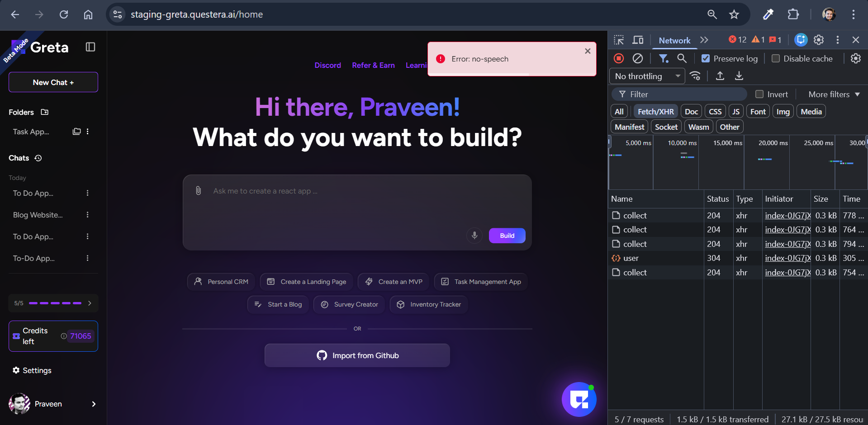Start voice input with microphone icon
The width and height of the screenshot is (868, 425).
(474, 236)
